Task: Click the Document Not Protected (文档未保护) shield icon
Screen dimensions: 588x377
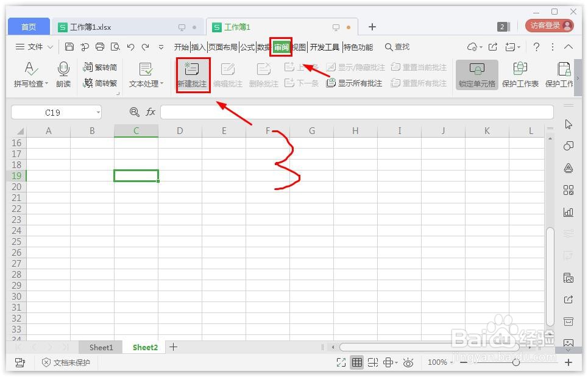Action: (x=46, y=362)
